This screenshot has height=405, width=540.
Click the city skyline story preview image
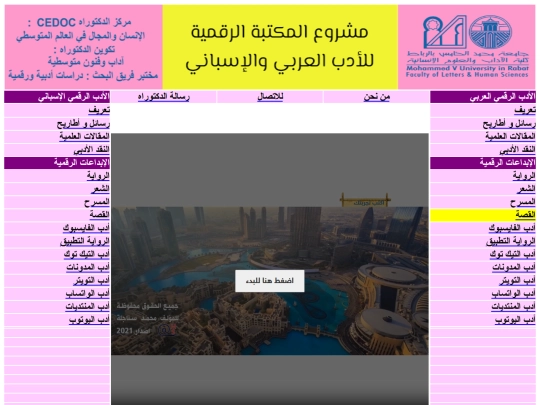(270, 281)
